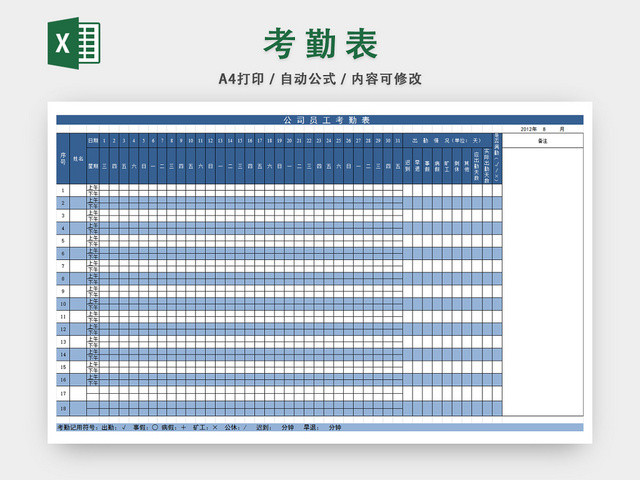Select row number 17 cell
640x480 pixels.
pyautogui.click(x=63, y=394)
